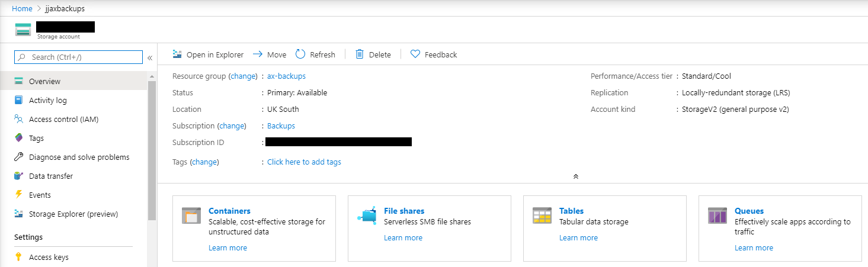Click the Queues tile icon

click(718, 215)
